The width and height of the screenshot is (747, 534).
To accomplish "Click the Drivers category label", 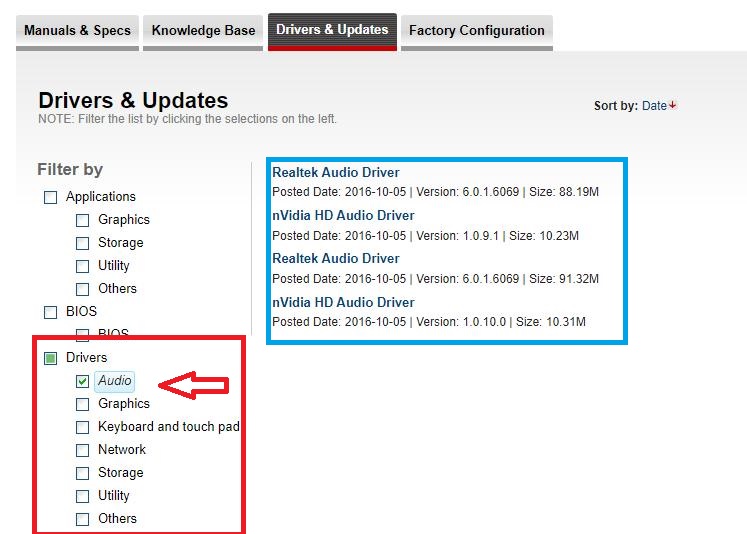I will (86, 358).
